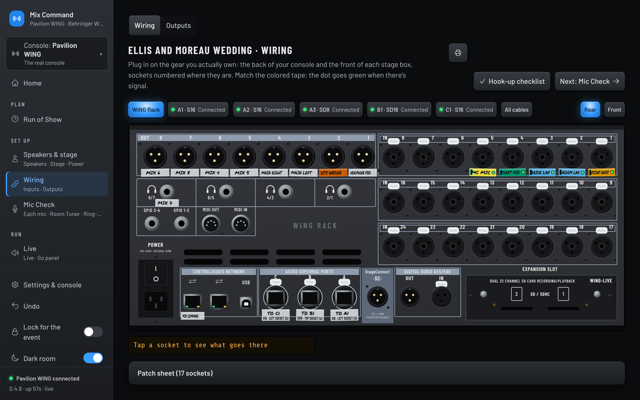The image size is (640, 400).
Task: Click headphone jack 8/7
Action: (167, 191)
